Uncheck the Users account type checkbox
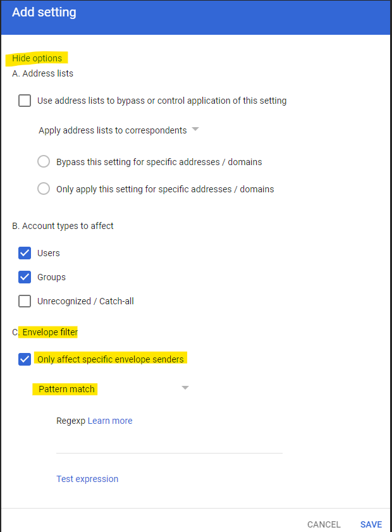The width and height of the screenshot is (392, 532). (25, 253)
